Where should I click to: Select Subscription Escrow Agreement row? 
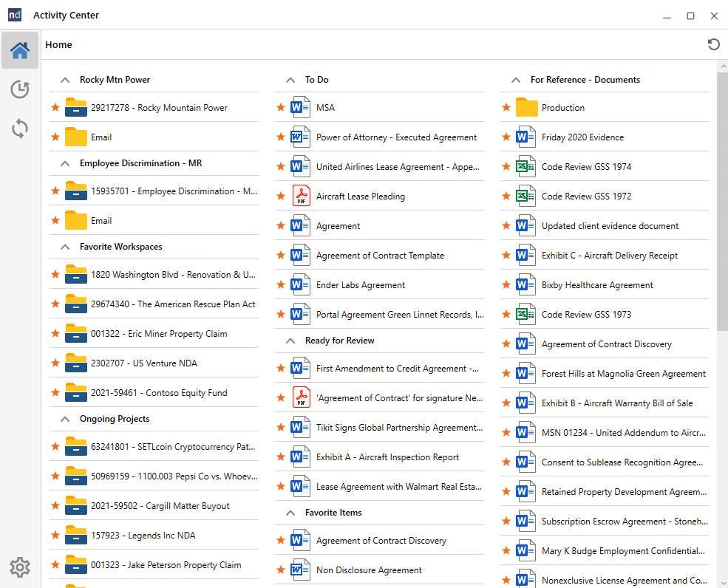(x=605, y=522)
